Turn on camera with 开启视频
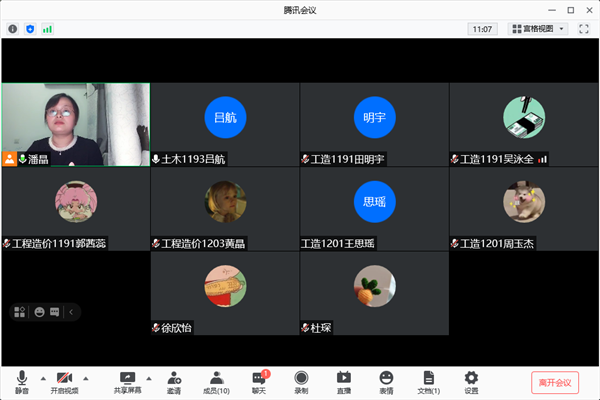 [x=64, y=380]
